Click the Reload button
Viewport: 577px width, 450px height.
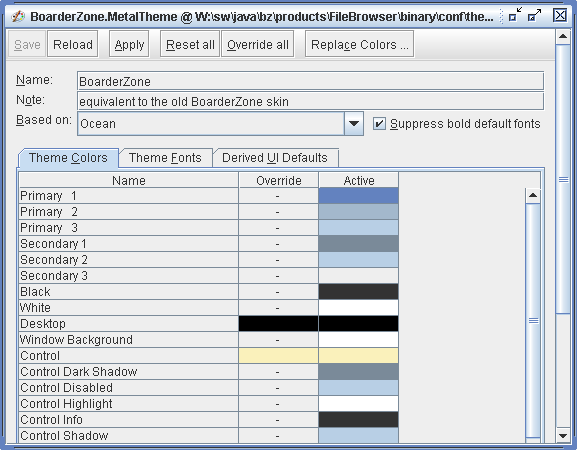(x=73, y=45)
